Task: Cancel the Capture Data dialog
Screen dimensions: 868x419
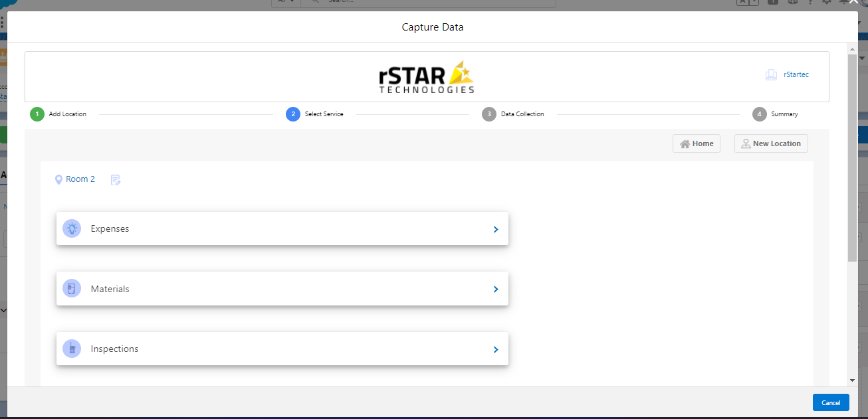Action: coord(830,402)
